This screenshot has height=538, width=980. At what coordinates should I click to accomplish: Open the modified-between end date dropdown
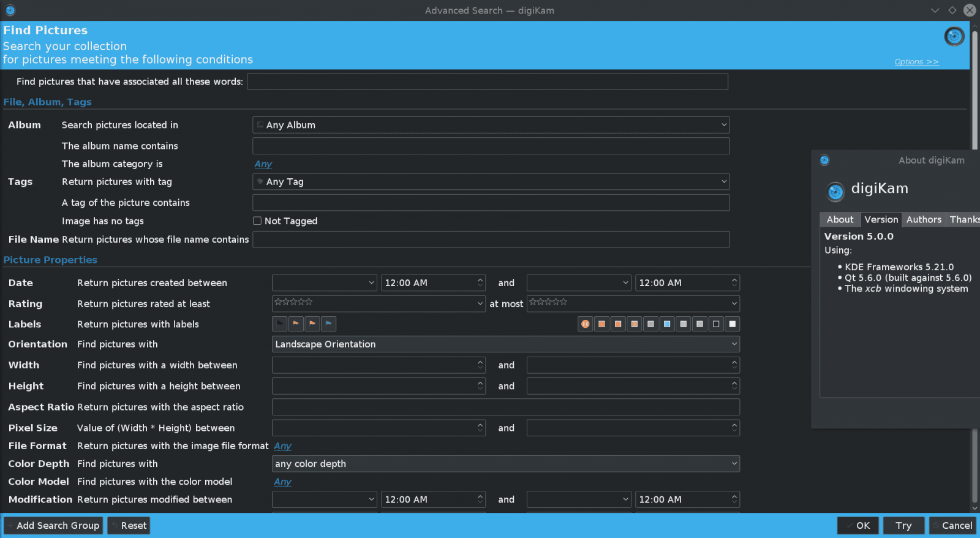579,499
